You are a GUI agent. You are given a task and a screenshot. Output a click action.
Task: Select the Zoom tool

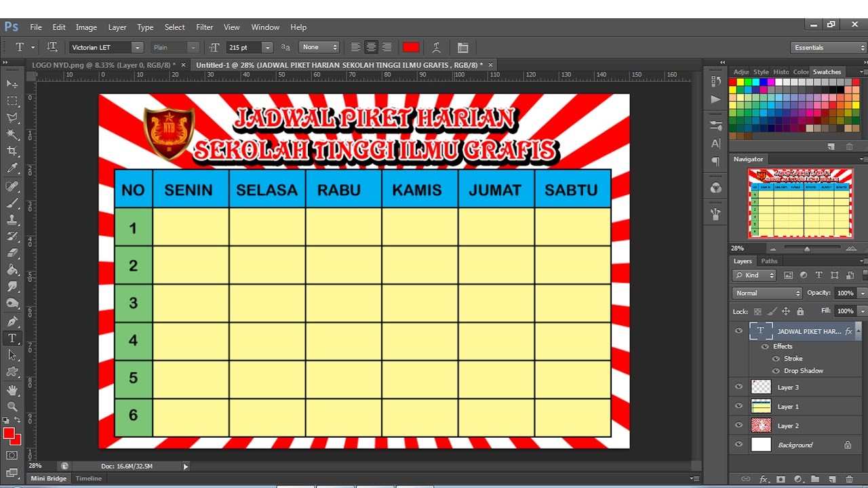(12, 407)
